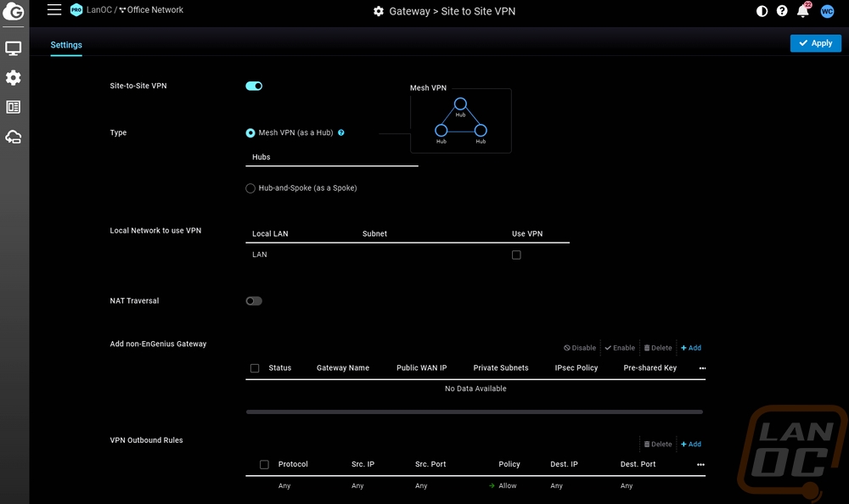Open column options for non-EnGenius Gateway table
Image resolution: width=849 pixels, height=504 pixels.
click(702, 368)
